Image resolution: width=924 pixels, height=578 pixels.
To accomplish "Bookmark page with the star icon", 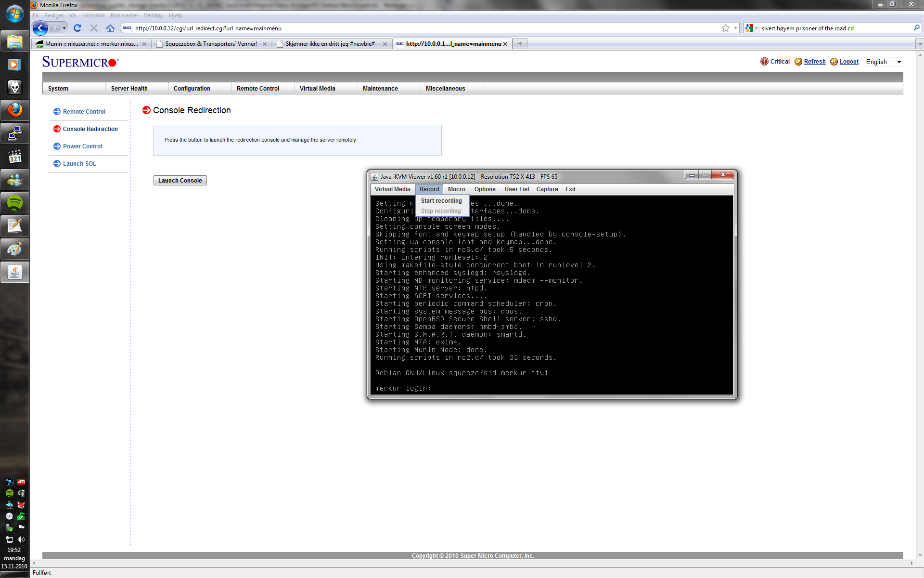I will point(725,28).
